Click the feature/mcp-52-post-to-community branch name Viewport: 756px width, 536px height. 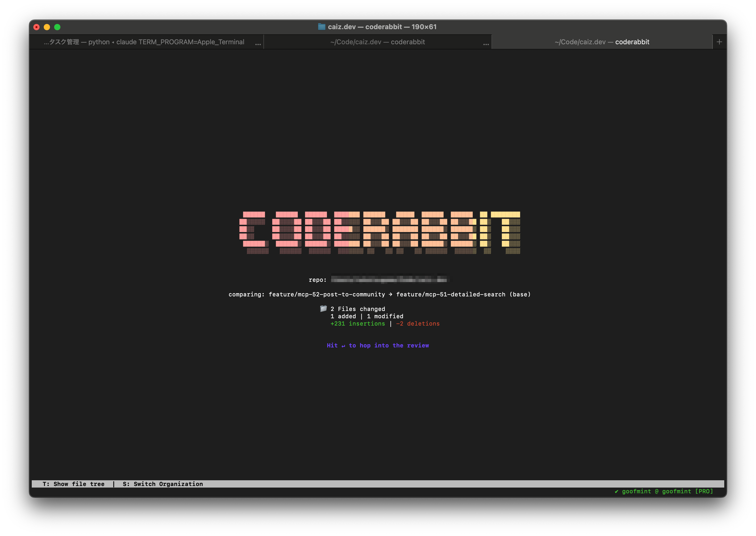326,294
